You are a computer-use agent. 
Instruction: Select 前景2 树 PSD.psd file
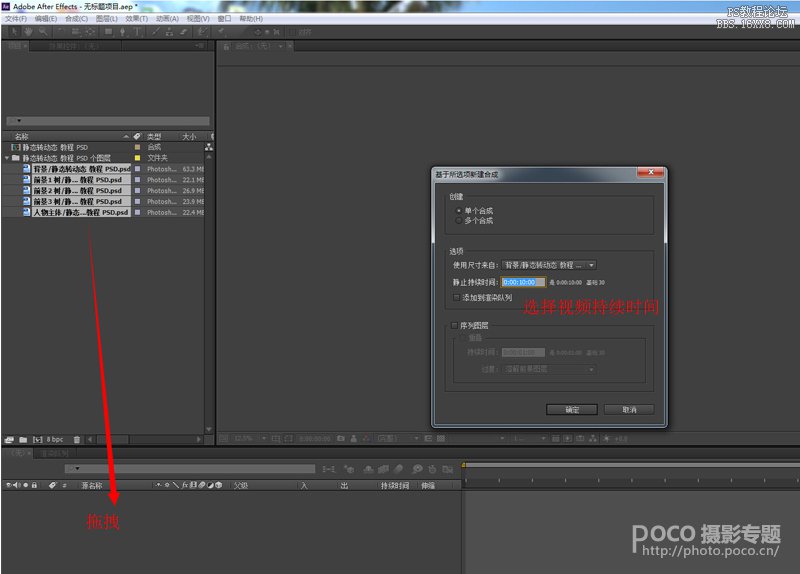pyautogui.click(x=82, y=190)
